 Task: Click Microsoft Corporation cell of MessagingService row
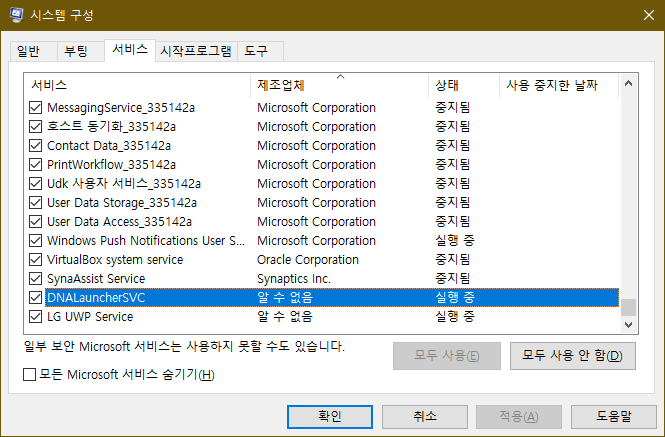(x=316, y=108)
